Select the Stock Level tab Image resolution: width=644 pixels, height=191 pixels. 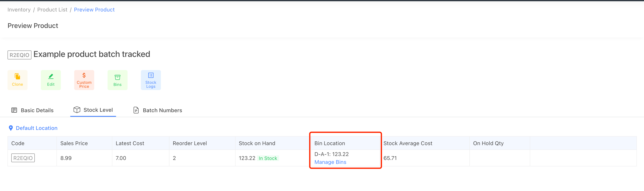point(98,110)
